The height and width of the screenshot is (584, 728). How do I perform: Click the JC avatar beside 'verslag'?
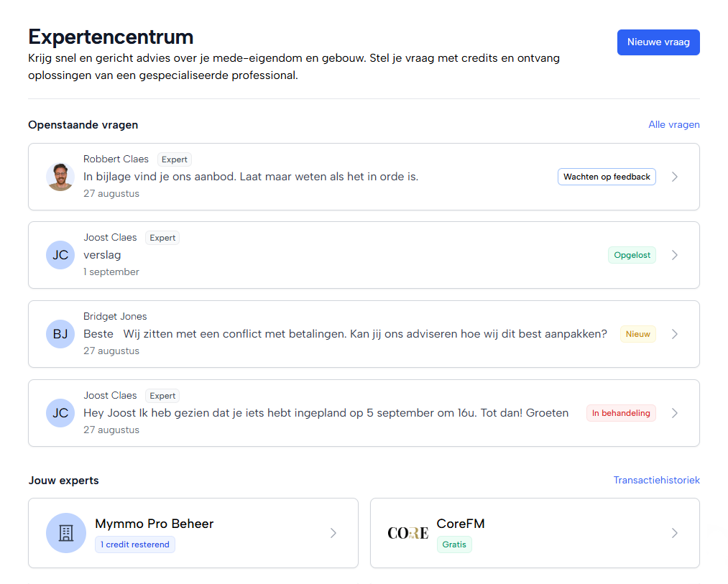click(x=60, y=255)
